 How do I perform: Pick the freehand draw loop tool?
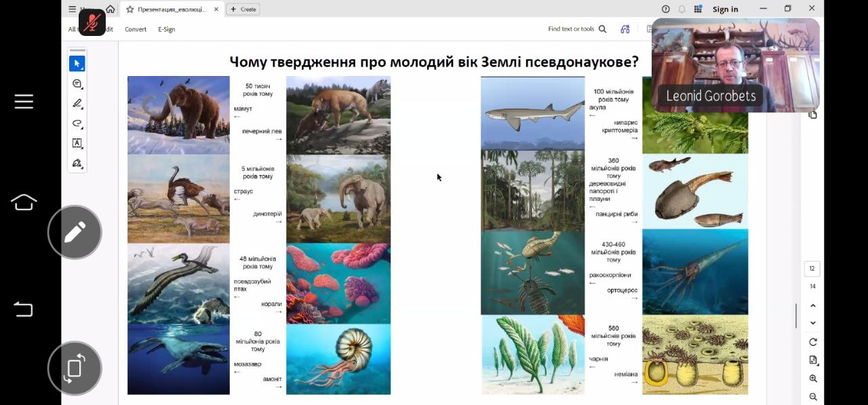pos(77,123)
